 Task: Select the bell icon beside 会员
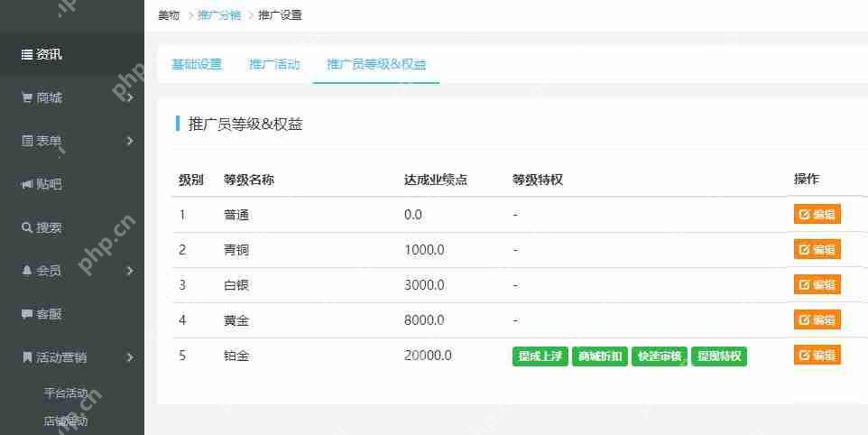26,271
